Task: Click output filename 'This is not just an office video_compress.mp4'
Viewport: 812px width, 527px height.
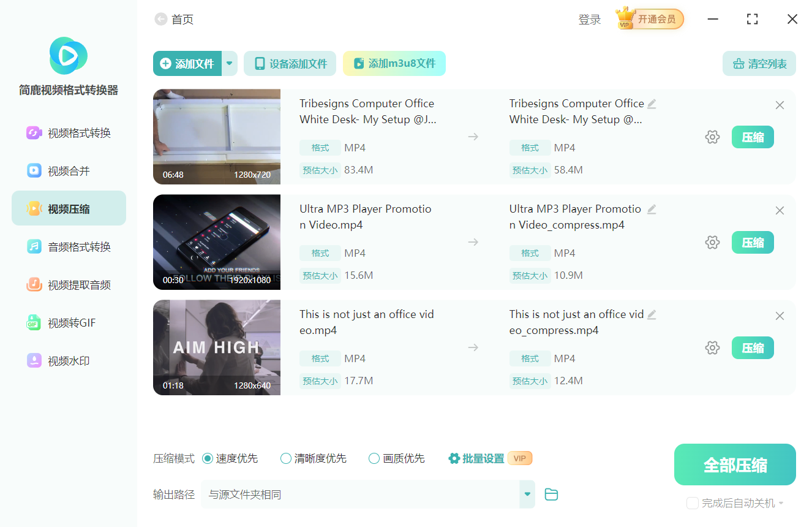Action: [576, 322]
